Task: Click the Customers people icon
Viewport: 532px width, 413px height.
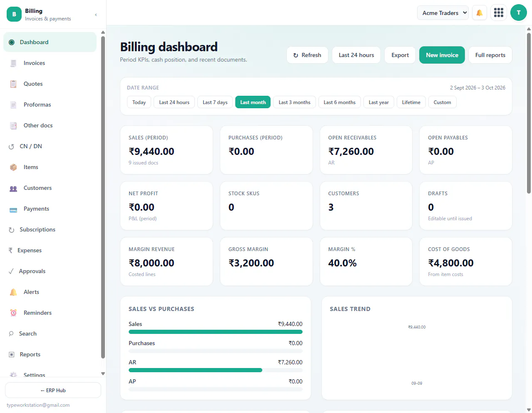Action: pos(13,188)
